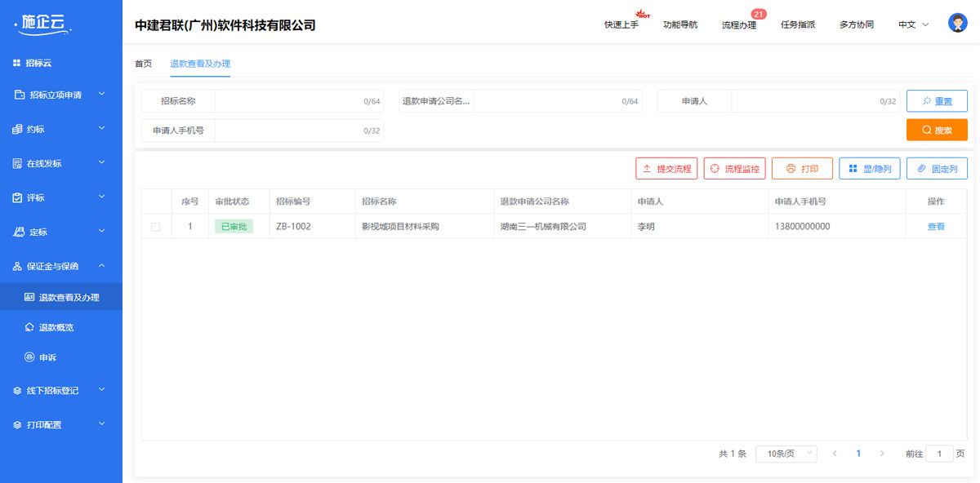Click the 招标名称 input field
The height and width of the screenshot is (483, 980).
(x=286, y=101)
